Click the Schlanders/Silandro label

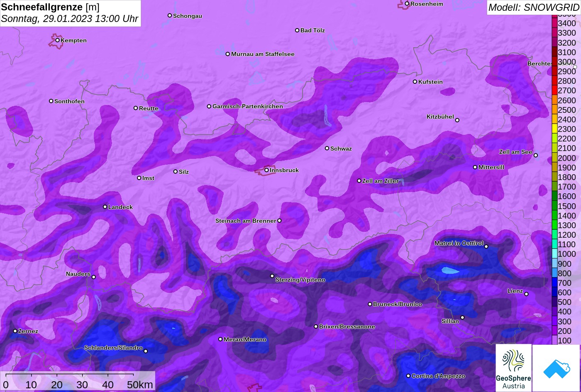click(x=113, y=348)
